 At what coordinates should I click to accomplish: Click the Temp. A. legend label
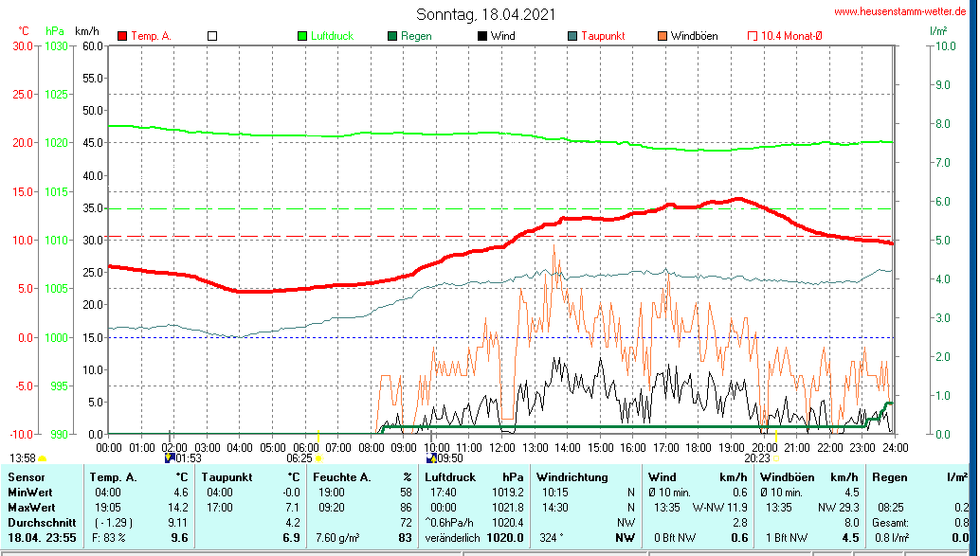[152, 36]
